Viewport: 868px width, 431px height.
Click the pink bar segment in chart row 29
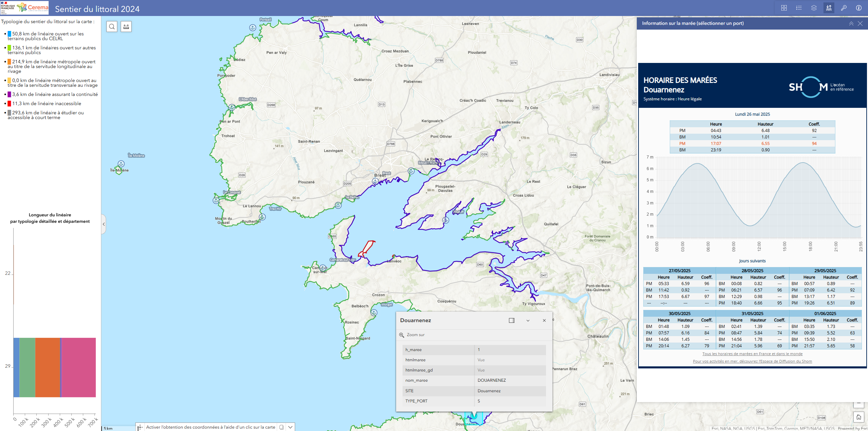[x=79, y=367]
